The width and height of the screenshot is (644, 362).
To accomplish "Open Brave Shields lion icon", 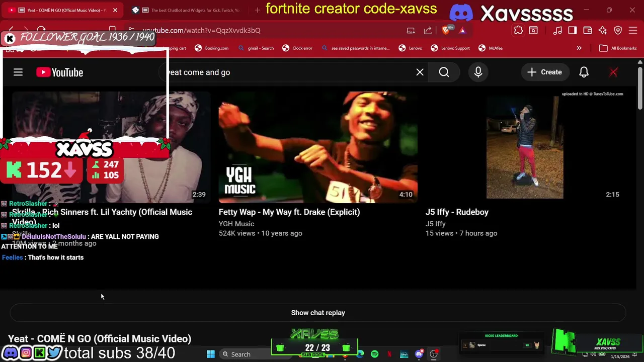I will tap(446, 30).
